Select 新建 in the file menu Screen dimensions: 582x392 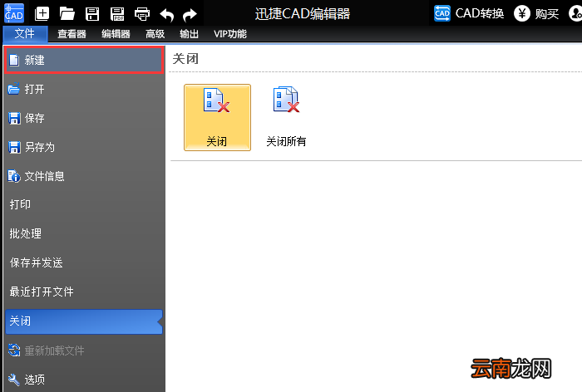tap(84, 60)
